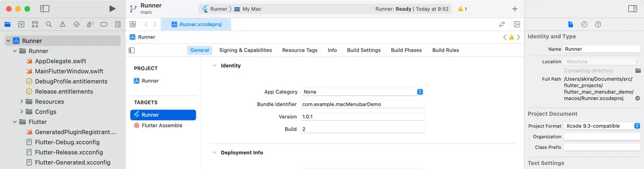Viewport: 644px width, 169px height.
Task: Open the Report navigator
Action: tap(118, 24)
